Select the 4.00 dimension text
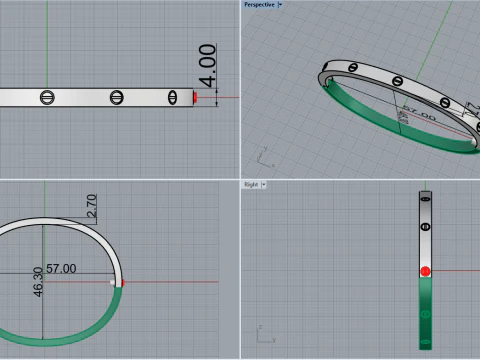 coord(208,65)
